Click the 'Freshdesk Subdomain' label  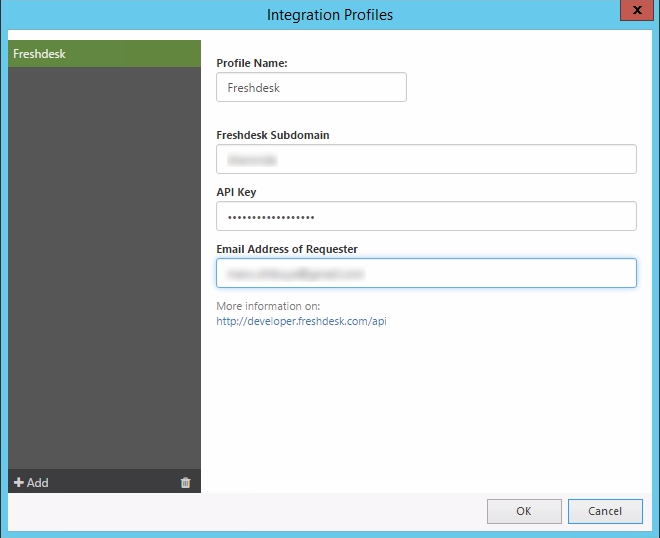(273, 135)
